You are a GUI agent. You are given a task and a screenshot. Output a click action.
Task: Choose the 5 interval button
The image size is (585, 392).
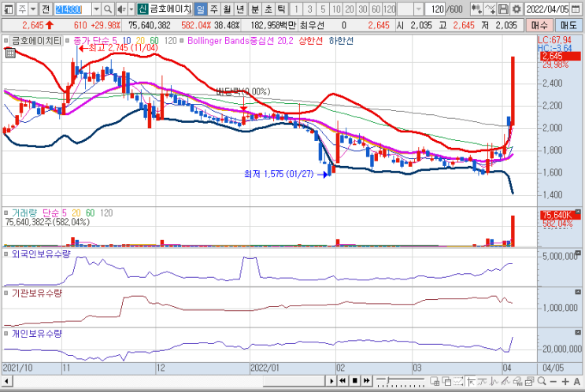pyautogui.click(x=323, y=9)
